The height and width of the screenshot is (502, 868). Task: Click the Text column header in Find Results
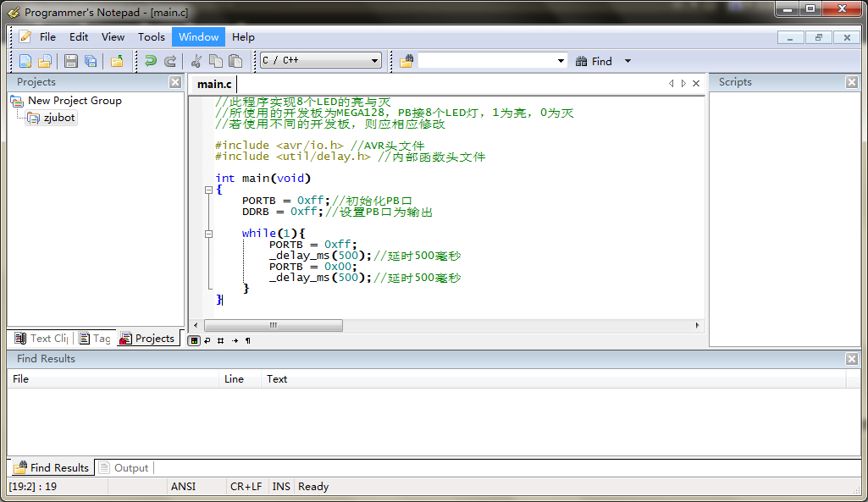pyautogui.click(x=554, y=379)
